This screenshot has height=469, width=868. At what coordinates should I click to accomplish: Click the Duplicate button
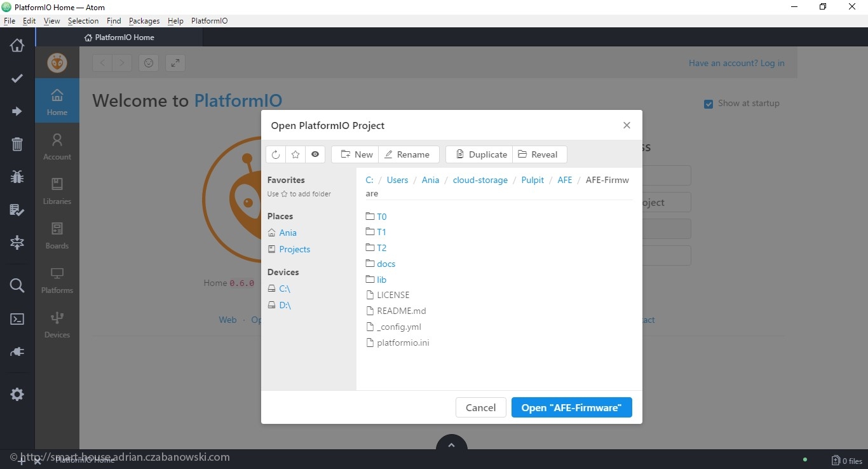click(x=479, y=154)
